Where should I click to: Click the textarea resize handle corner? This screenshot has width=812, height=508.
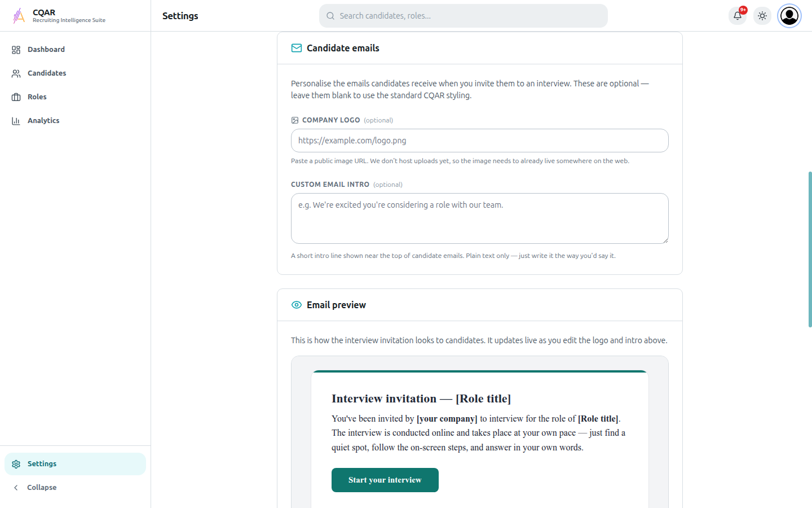pos(665,240)
